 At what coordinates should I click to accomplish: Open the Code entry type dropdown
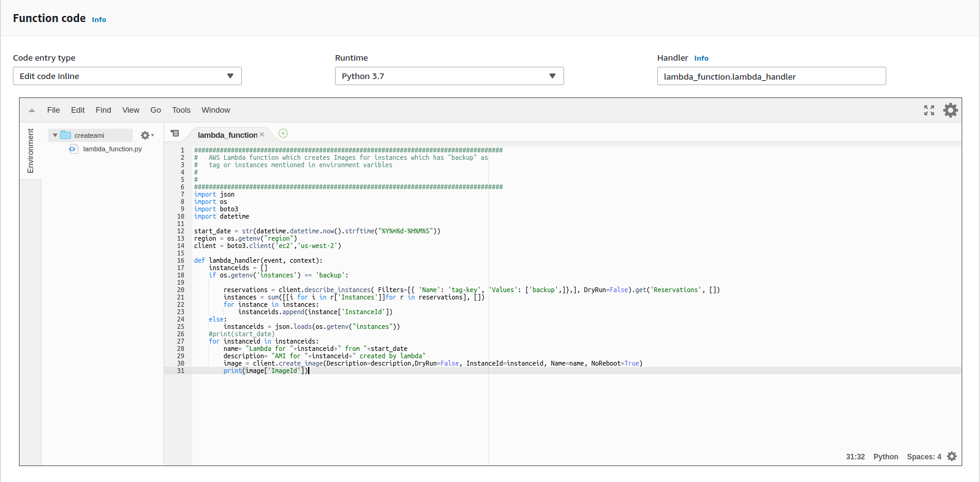coord(127,76)
